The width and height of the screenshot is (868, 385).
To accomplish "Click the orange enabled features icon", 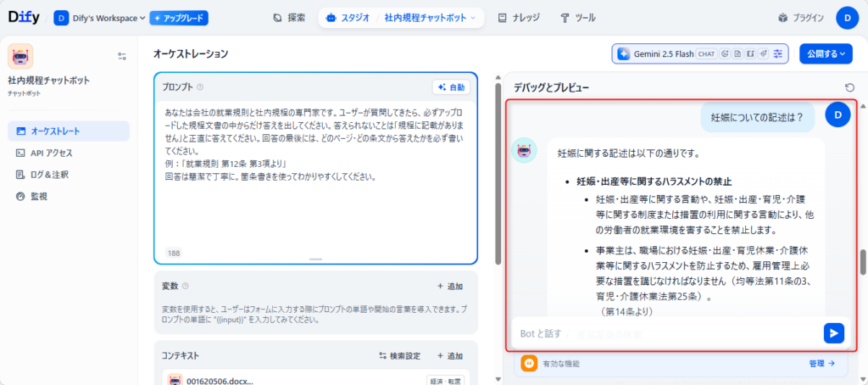I will coord(529,363).
